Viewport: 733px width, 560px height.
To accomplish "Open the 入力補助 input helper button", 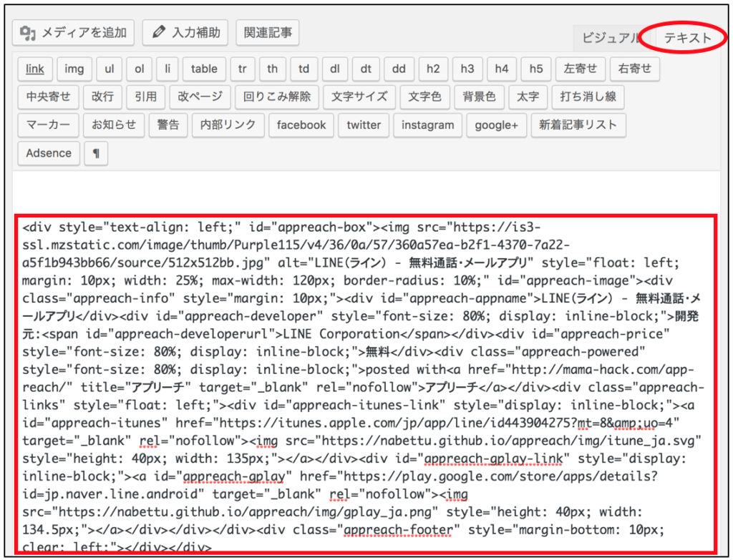I will (185, 33).
